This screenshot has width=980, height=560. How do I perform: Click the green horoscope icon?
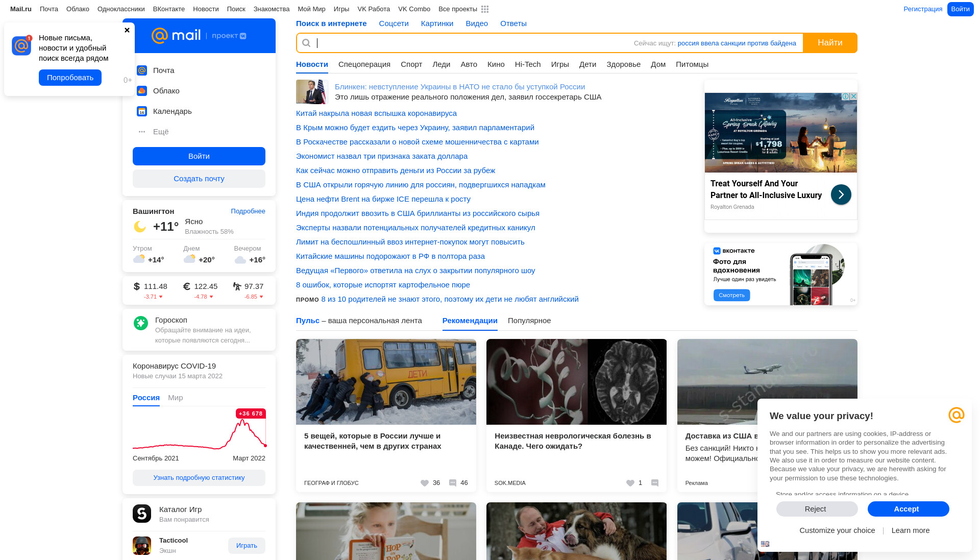(141, 323)
